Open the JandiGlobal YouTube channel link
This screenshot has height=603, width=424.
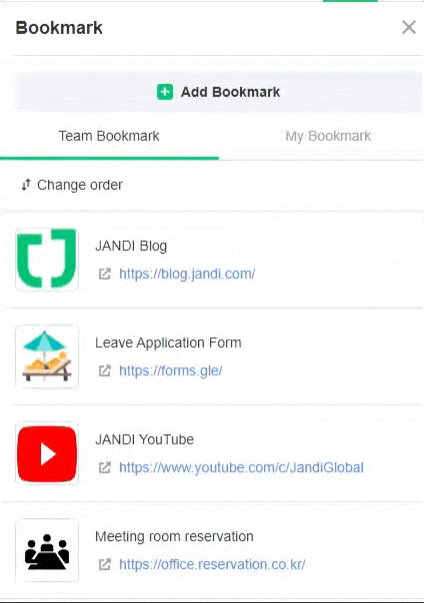[x=241, y=468]
